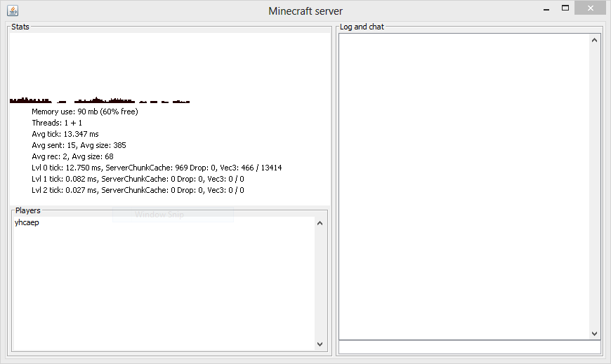Click the Log and chat scroll-up arrow
611x364 pixels.
[x=594, y=40]
